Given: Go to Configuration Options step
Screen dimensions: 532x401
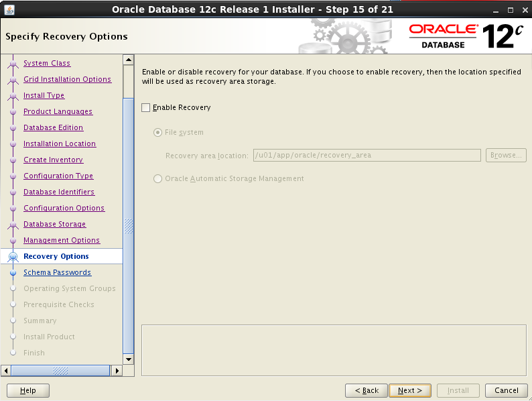Looking at the screenshot, I should 64,208.
